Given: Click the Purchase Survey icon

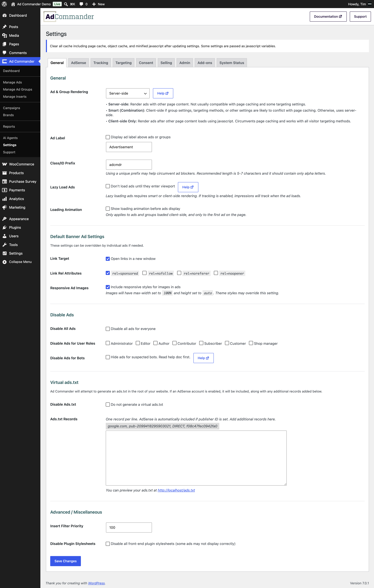Looking at the screenshot, I should tap(4, 181).
